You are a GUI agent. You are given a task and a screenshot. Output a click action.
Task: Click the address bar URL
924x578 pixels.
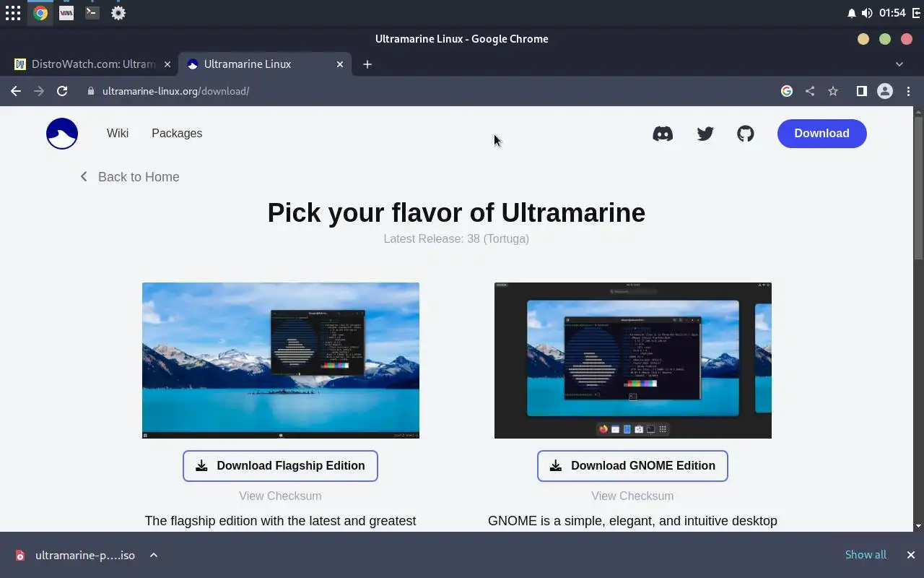coord(175,91)
